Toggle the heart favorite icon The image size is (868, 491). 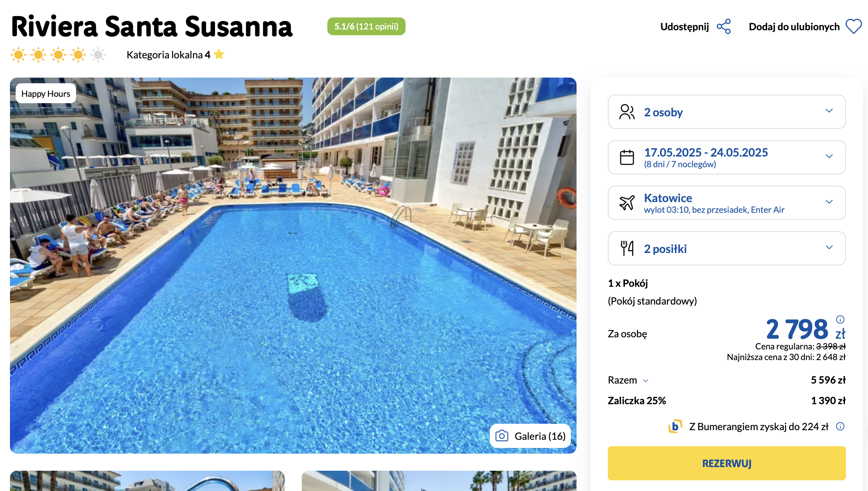854,27
